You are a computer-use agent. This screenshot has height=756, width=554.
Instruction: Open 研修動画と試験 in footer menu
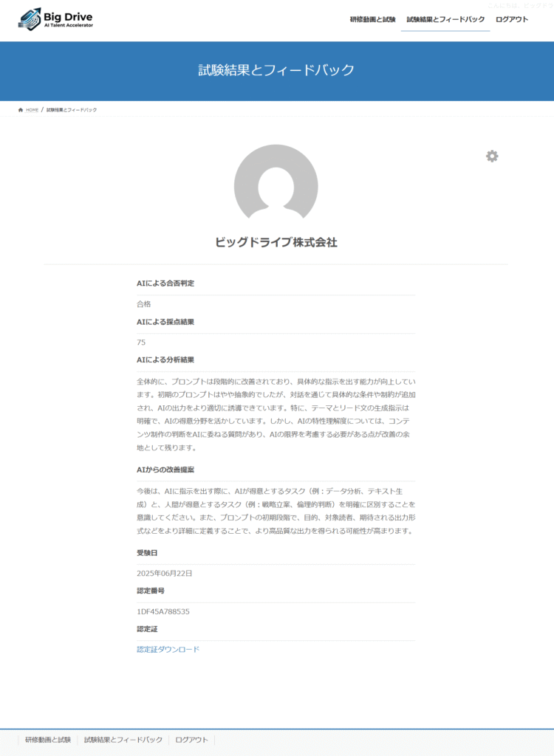click(48, 740)
